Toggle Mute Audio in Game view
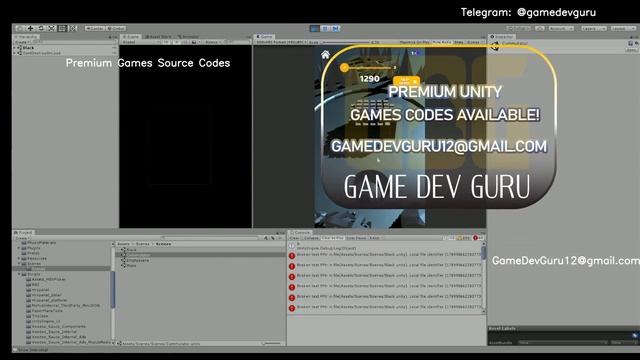 pos(442,42)
